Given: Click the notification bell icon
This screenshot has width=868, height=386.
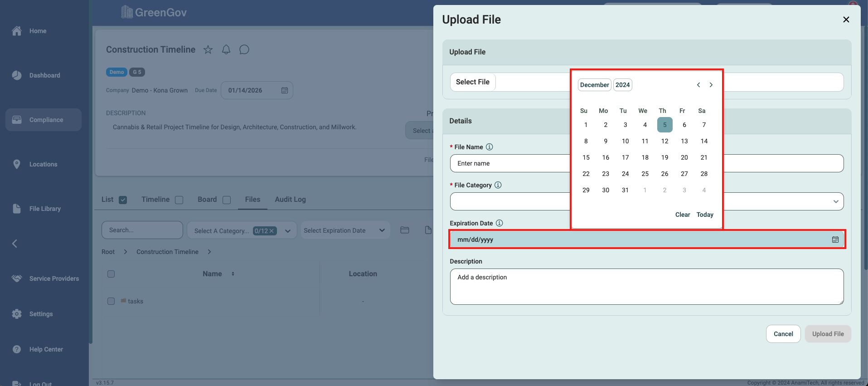Looking at the screenshot, I should click(x=226, y=50).
